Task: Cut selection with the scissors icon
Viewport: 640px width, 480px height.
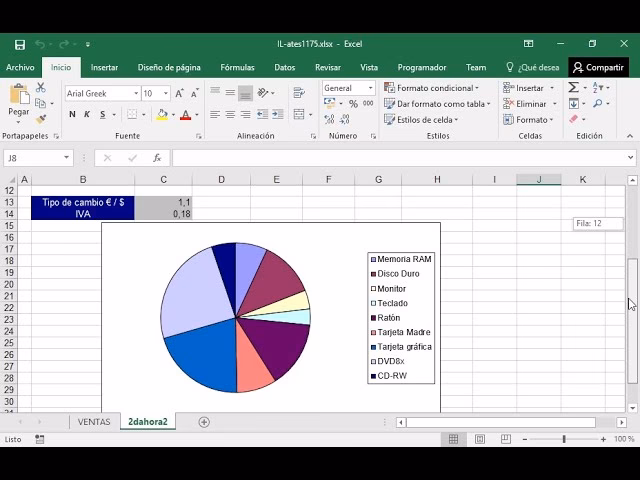Action: pyautogui.click(x=40, y=87)
